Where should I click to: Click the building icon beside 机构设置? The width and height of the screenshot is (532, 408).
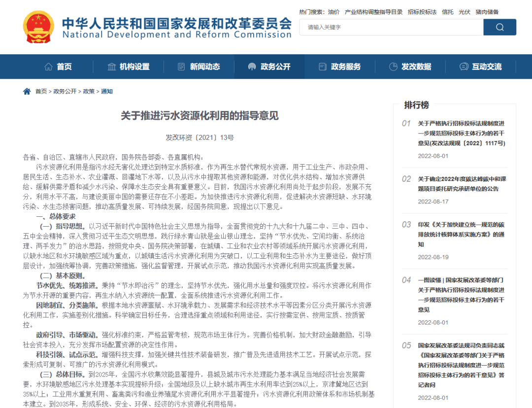112,67
